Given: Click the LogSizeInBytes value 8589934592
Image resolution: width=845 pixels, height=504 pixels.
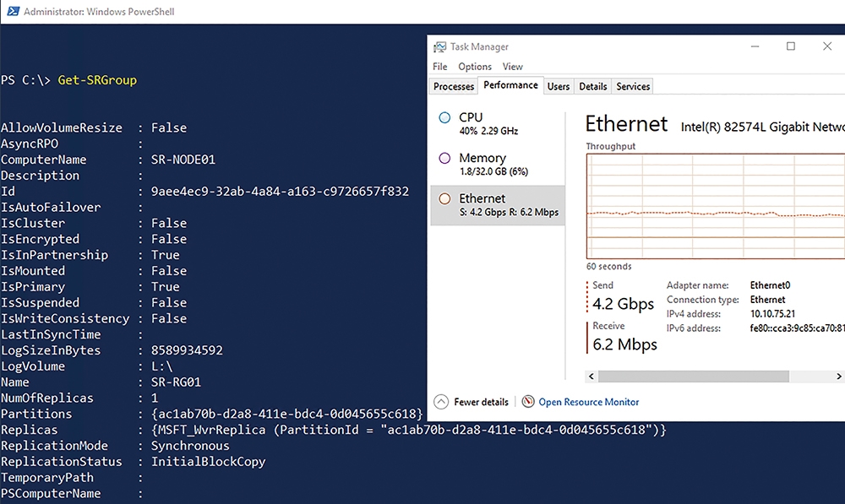Looking at the screenshot, I should click(187, 350).
